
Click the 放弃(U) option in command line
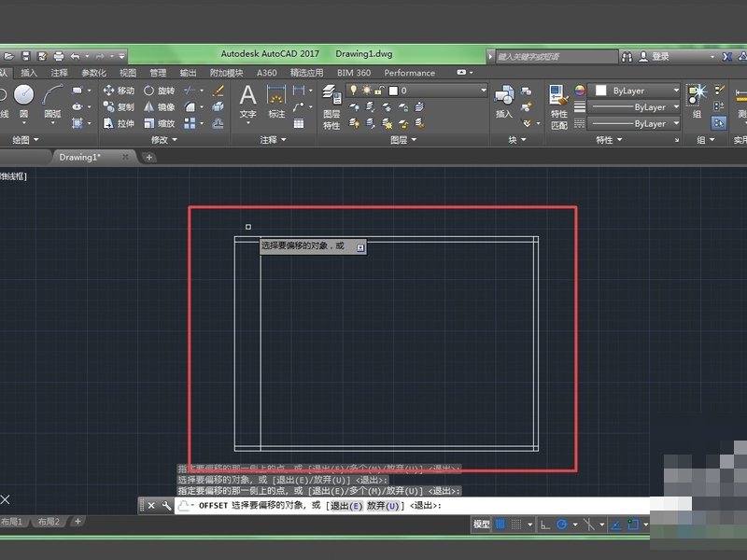[383, 506]
